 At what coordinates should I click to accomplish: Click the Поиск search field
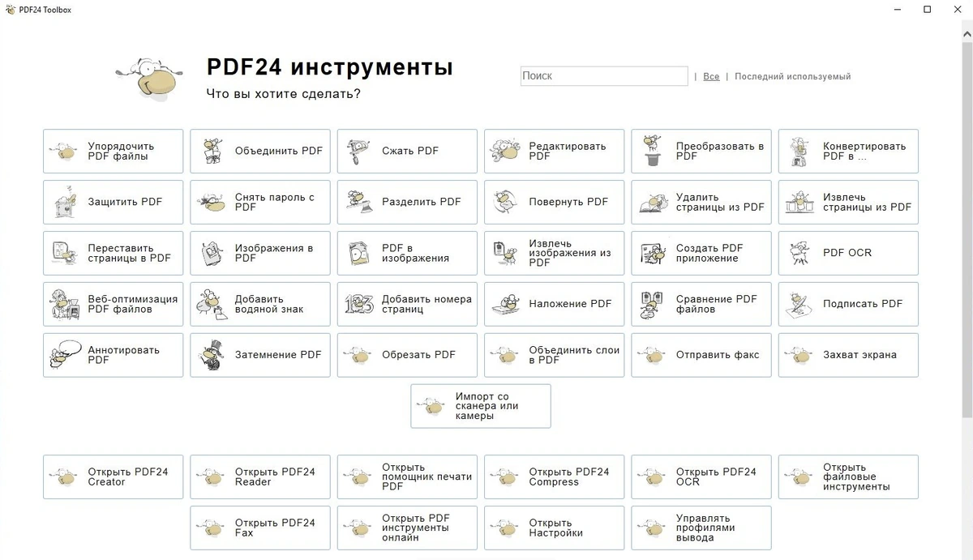(604, 76)
